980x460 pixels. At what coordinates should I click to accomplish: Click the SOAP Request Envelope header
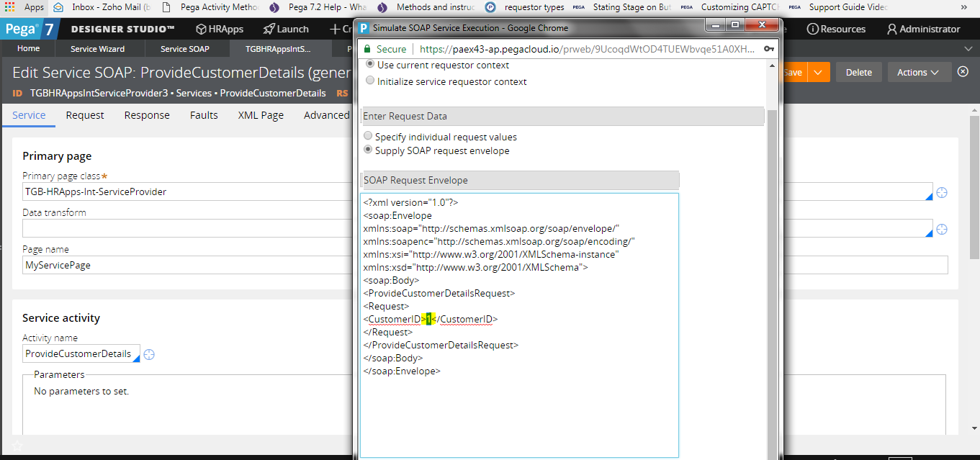pos(519,180)
